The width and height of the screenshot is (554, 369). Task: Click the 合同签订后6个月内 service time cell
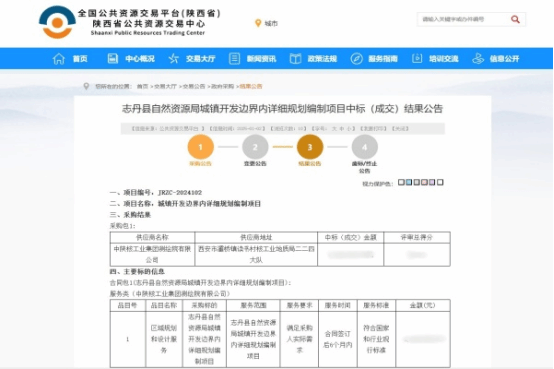point(337,339)
